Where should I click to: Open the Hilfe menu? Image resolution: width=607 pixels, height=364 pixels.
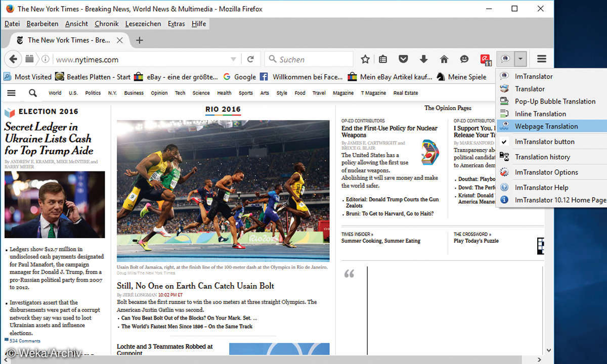tap(199, 24)
